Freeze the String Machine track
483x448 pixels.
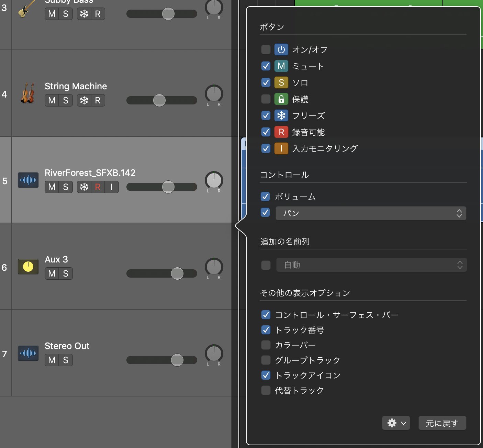tap(84, 100)
